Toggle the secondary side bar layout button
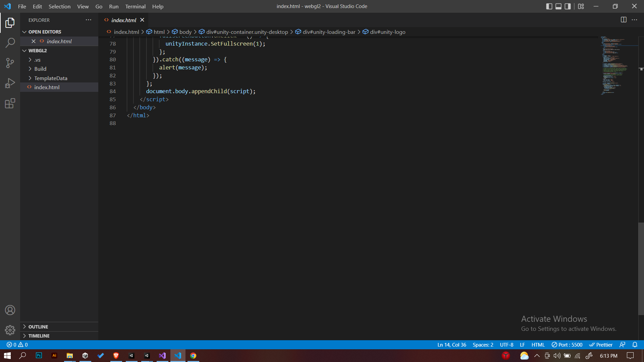Viewport: 644px width, 362px height. 568,6
